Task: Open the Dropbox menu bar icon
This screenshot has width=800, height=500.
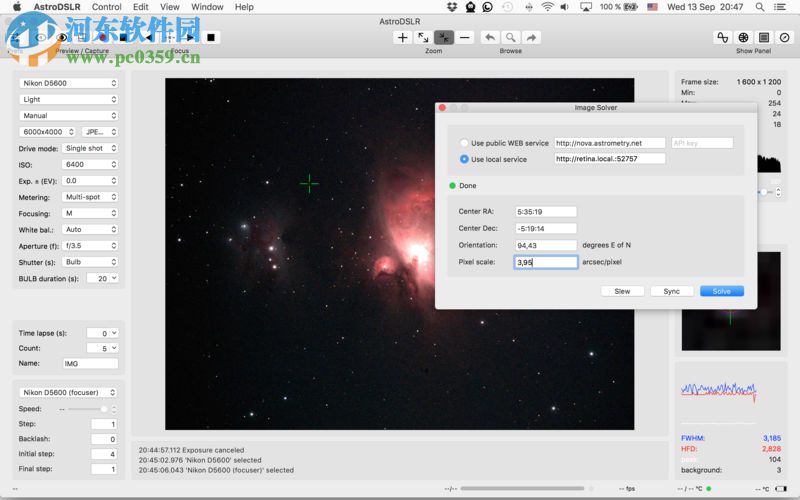Action: click(452, 7)
